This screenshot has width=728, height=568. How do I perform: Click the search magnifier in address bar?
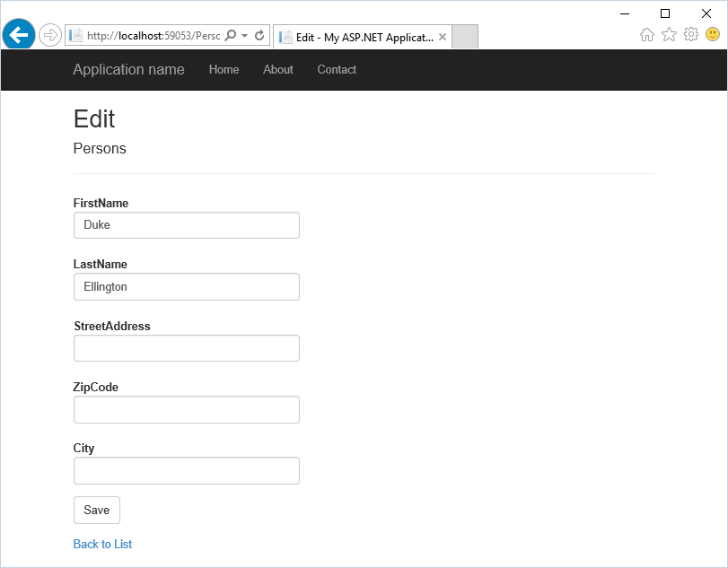tap(231, 35)
